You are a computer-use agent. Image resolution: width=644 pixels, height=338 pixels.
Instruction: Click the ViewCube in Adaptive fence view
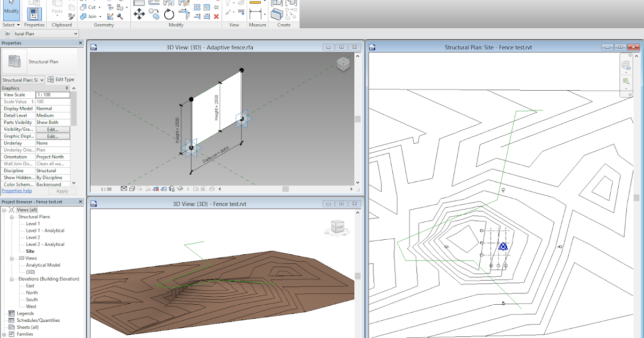(x=343, y=65)
